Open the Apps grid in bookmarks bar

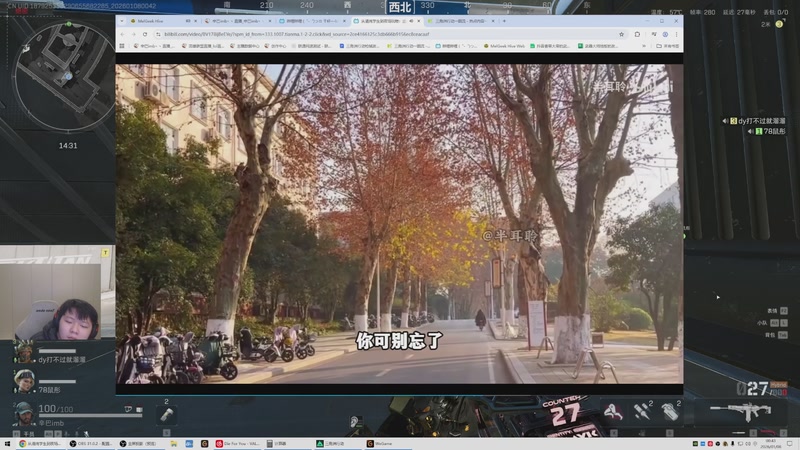point(122,46)
